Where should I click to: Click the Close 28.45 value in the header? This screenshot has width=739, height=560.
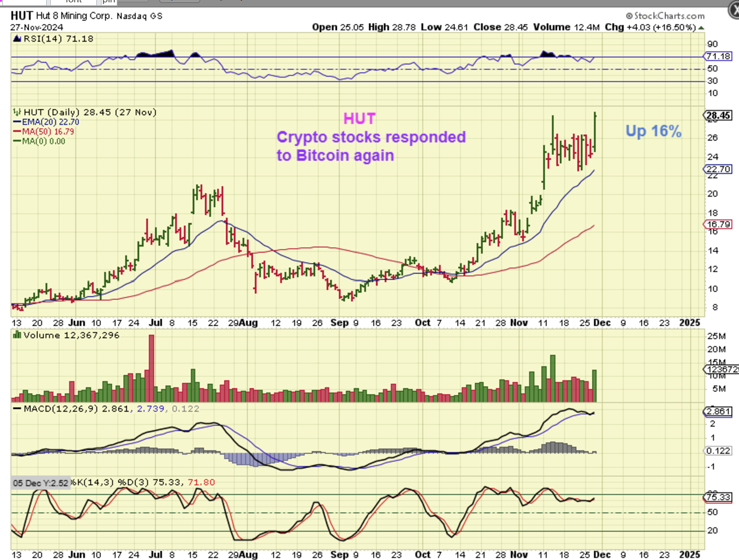pyautogui.click(x=500, y=27)
